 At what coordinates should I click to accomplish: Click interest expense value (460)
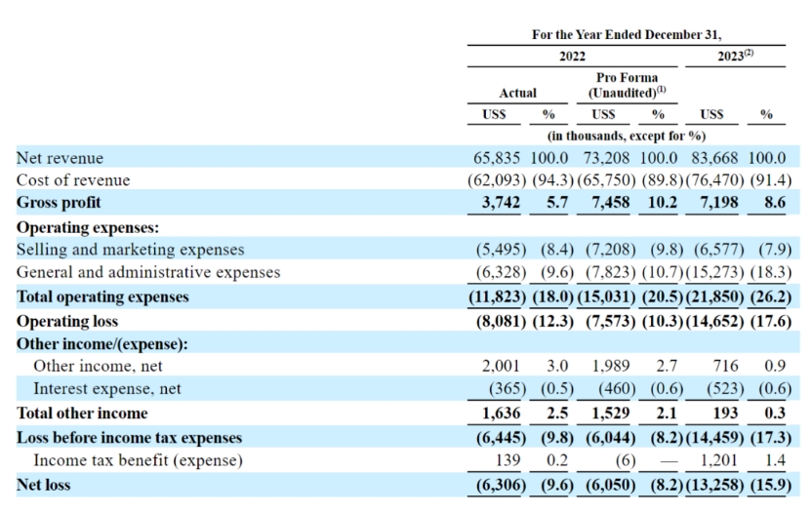click(617, 389)
